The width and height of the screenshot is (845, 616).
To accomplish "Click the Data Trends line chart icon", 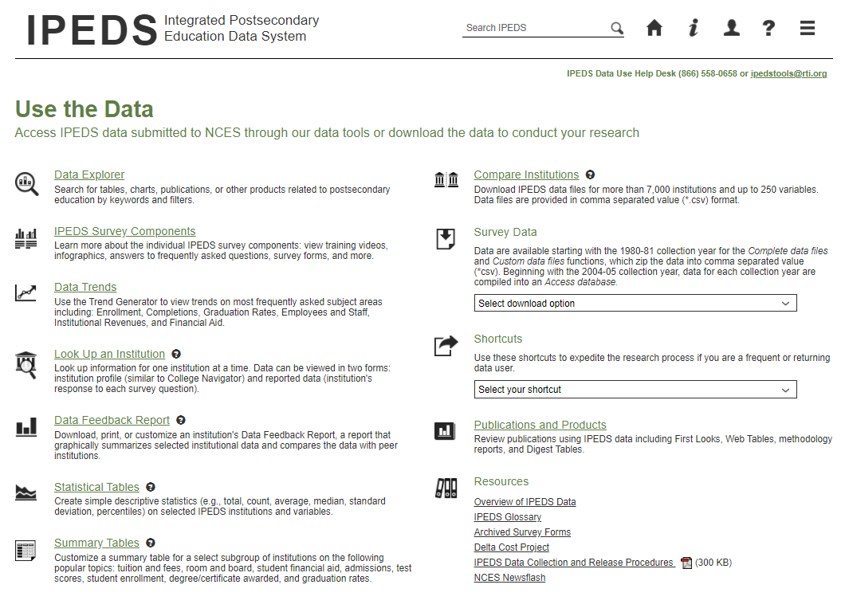I will 26,292.
